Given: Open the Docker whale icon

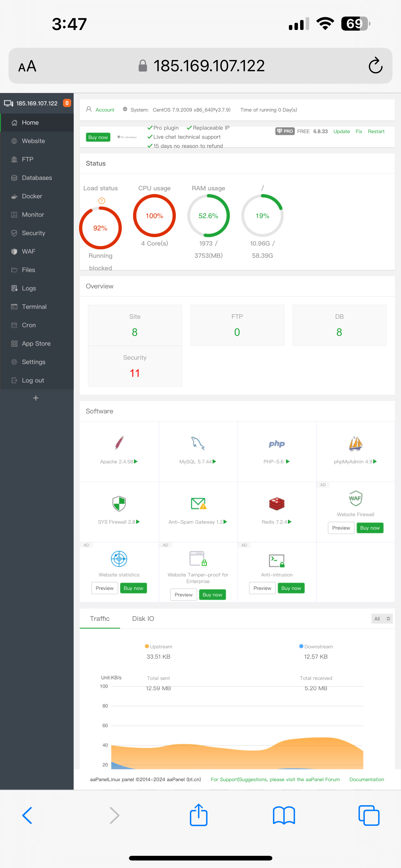Looking at the screenshot, I should 14,196.
